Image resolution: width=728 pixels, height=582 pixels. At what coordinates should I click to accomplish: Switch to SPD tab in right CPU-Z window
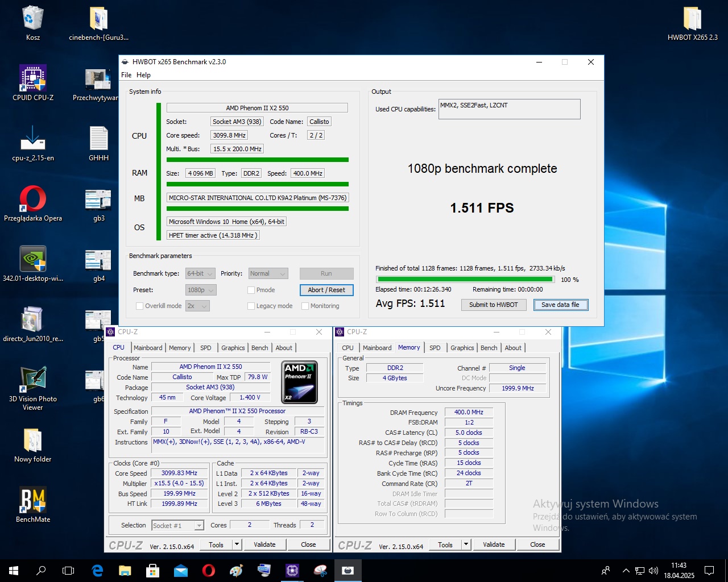pyautogui.click(x=435, y=348)
